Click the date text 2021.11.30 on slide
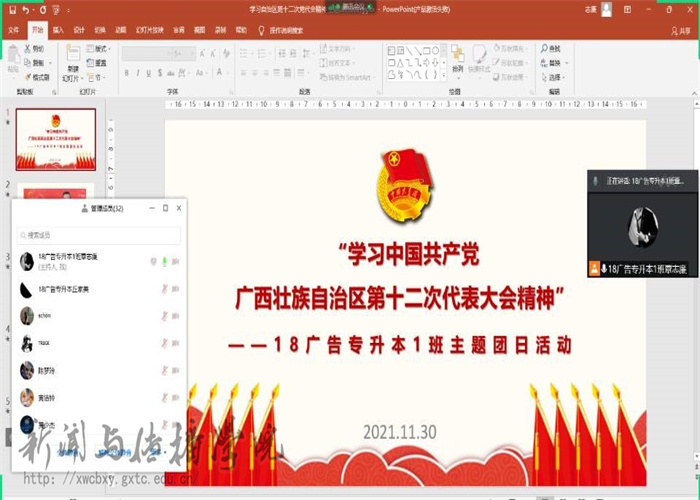 click(400, 432)
